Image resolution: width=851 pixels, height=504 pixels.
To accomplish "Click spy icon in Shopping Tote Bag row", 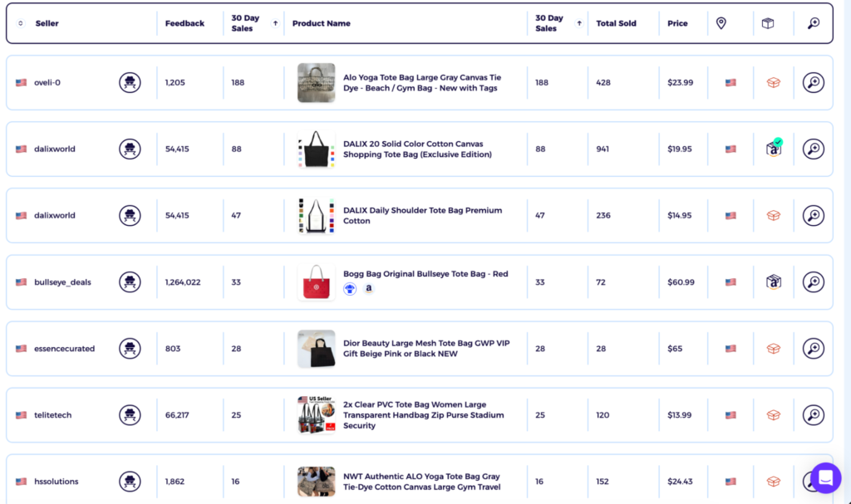I will pyautogui.click(x=130, y=149).
